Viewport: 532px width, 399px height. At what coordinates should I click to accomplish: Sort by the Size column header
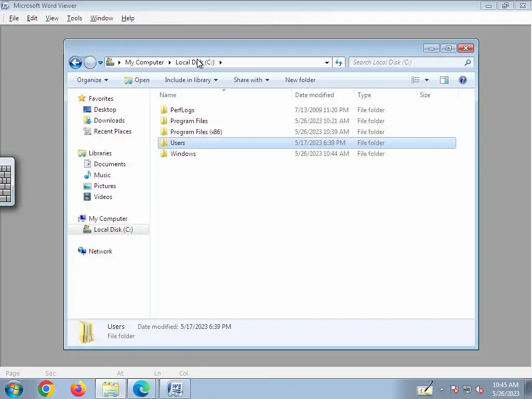[x=437, y=95]
